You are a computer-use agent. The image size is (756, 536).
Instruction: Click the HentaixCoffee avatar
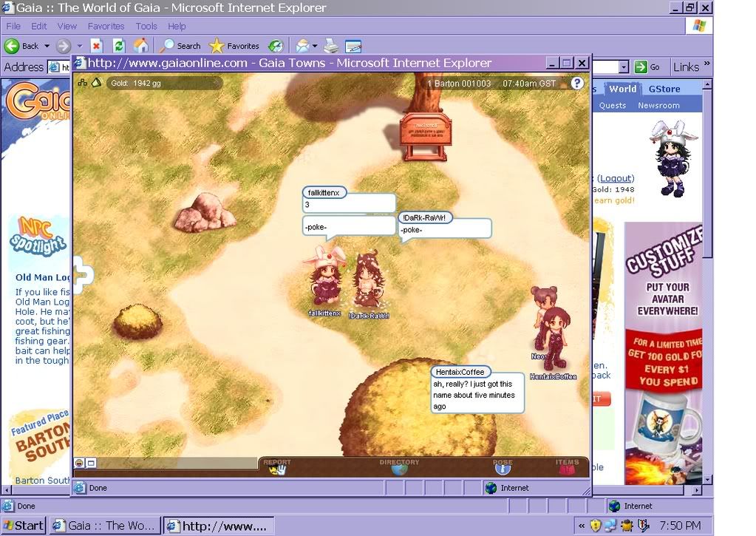click(x=556, y=339)
